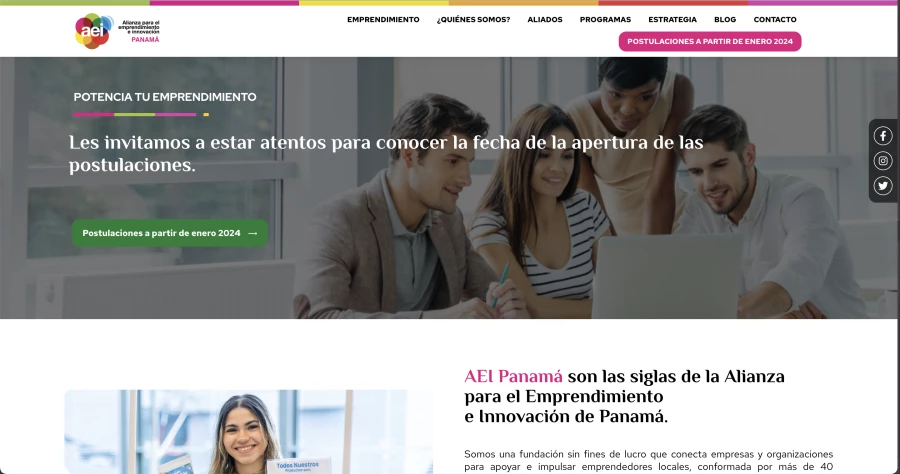Open the Instagram social icon
900x474 pixels.
click(883, 161)
